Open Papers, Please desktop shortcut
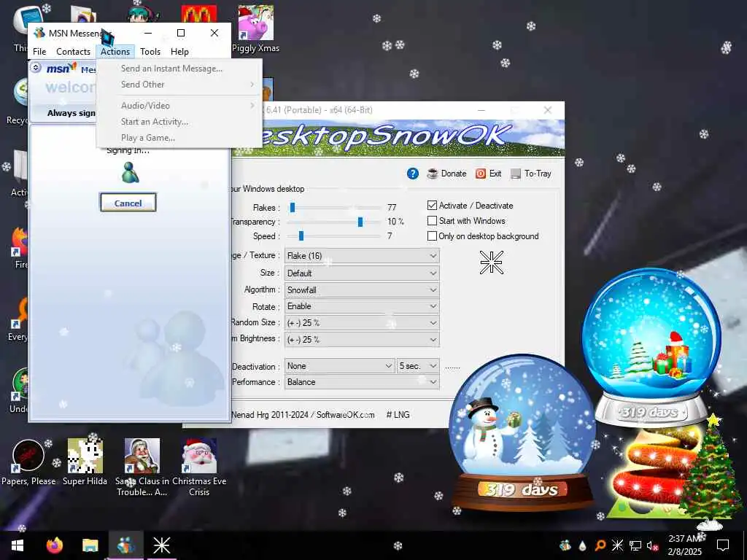 point(28,462)
